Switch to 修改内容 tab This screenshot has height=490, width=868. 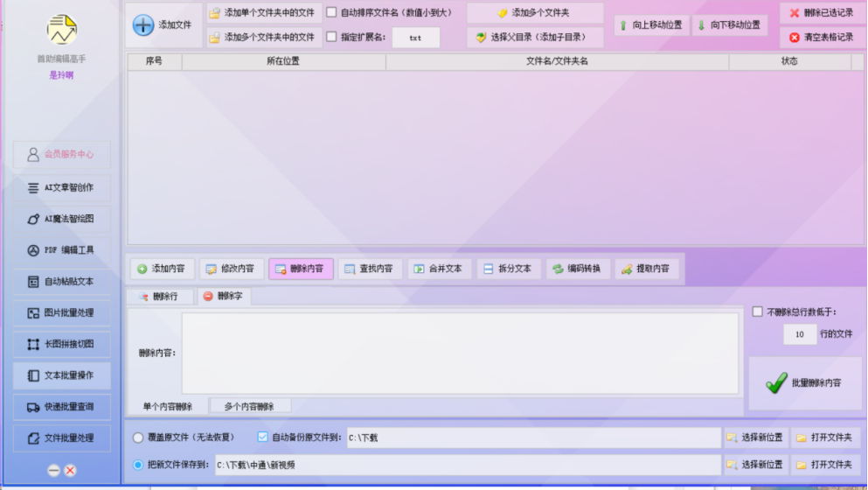click(231, 269)
